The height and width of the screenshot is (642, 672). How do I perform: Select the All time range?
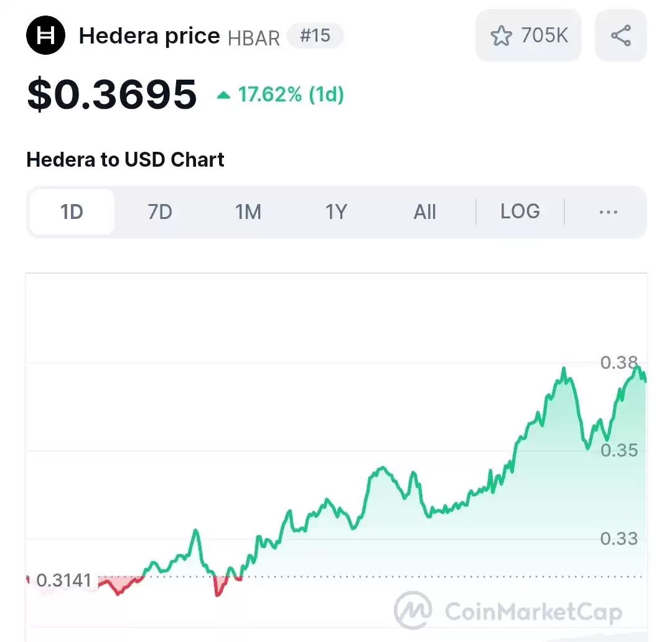[x=425, y=212]
